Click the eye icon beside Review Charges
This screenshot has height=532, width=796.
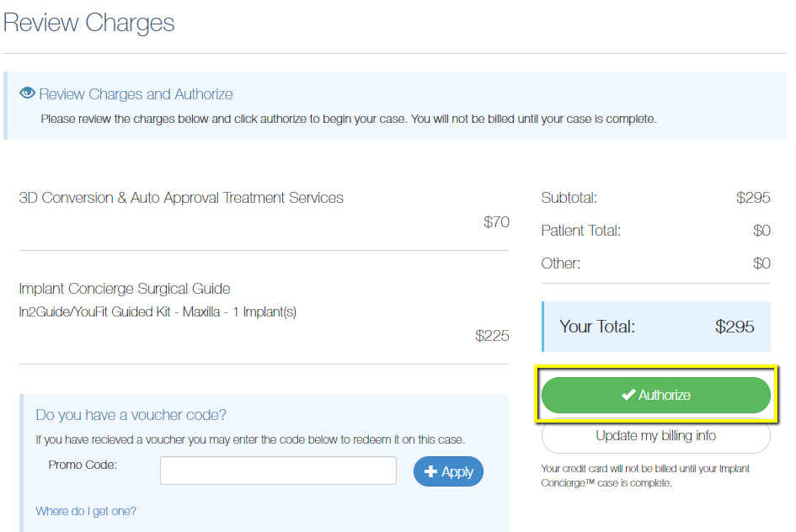click(x=27, y=93)
